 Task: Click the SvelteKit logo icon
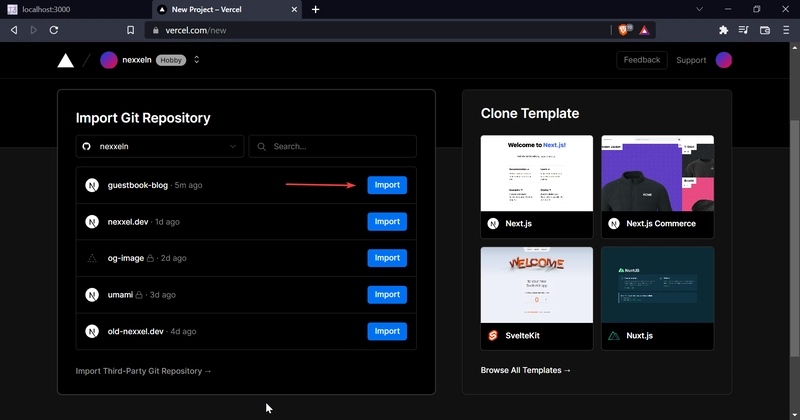click(x=493, y=335)
